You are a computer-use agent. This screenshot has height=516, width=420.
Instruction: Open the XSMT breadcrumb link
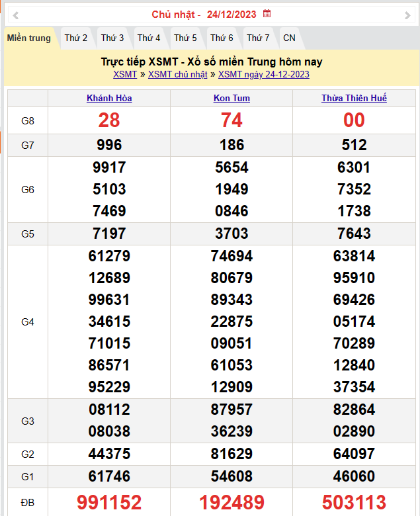point(125,74)
